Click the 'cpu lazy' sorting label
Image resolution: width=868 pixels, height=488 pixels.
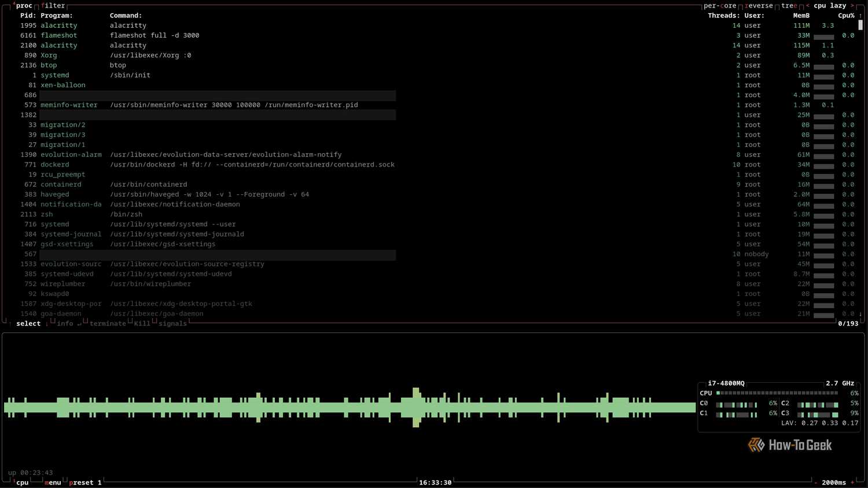pyautogui.click(x=830, y=6)
